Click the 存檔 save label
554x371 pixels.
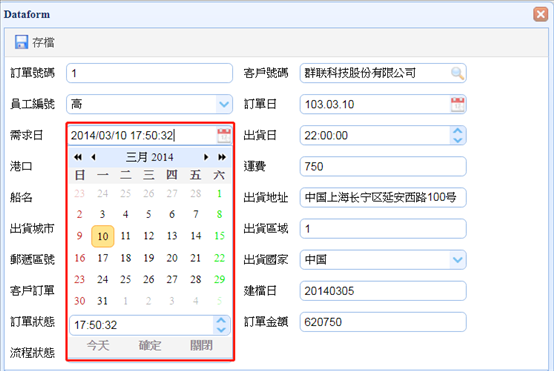43,42
